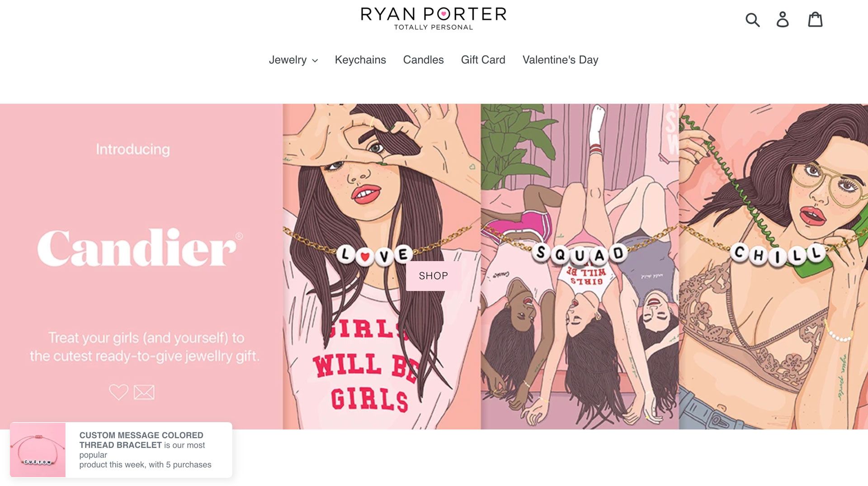Image resolution: width=868 pixels, height=486 pixels.
Task: Click the bracelet thumbnail in popup
Action: click(x=38, y=450)
